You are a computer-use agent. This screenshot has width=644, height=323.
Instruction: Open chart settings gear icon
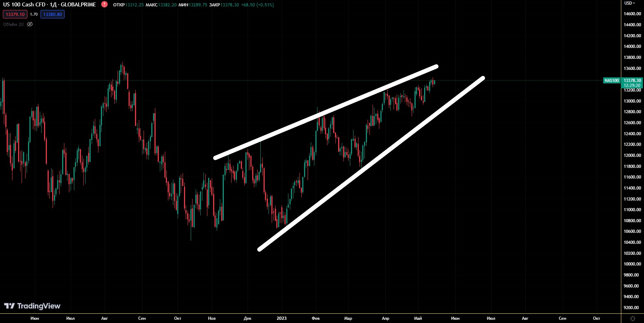(x=633, y=318)
